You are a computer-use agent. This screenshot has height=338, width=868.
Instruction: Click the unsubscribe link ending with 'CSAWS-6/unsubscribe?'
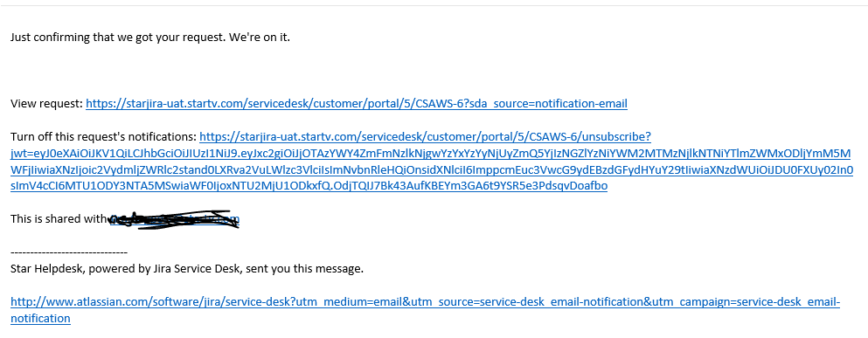(425, 136)
